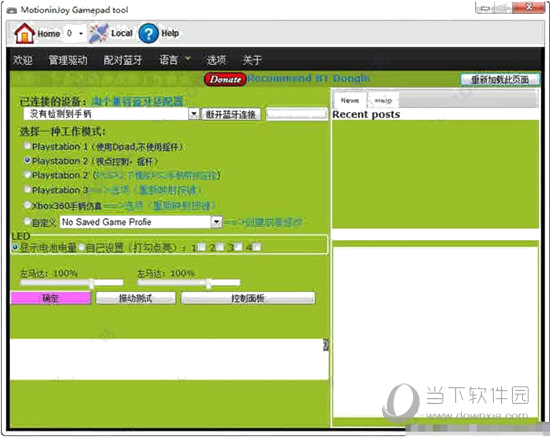The image size is (550, 439).
Task: Open the Xbox360 选项 remap link
Action: 159,205
